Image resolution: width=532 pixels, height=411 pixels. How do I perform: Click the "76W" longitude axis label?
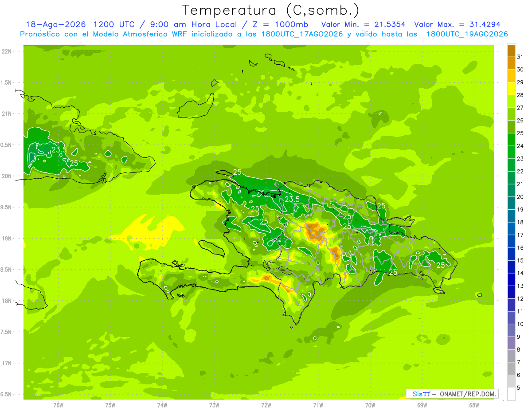click(x=58, y=405)
